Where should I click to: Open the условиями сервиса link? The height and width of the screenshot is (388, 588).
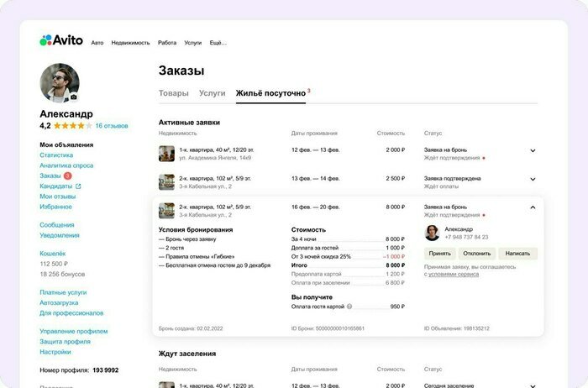click(x=454, y=275)
